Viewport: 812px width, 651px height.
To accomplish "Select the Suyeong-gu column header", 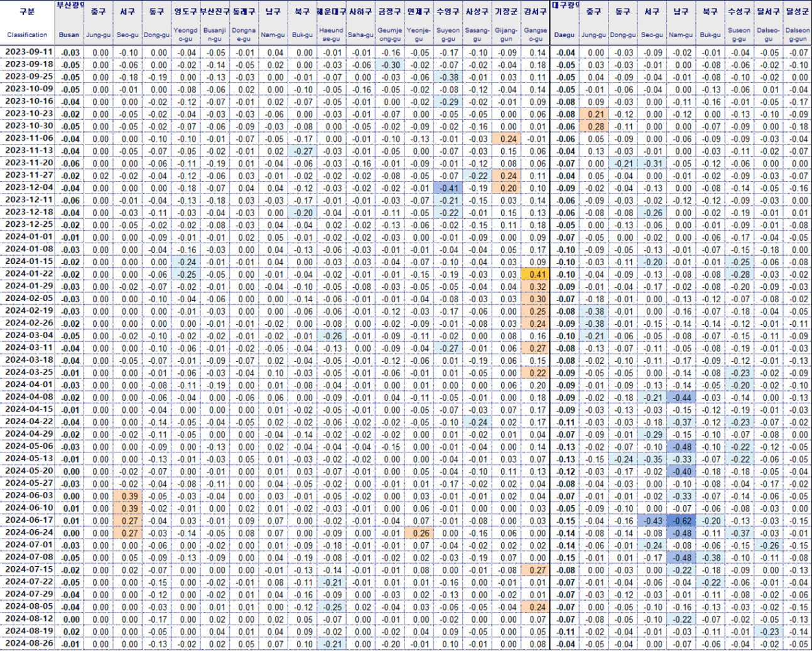I will (448, 35).
